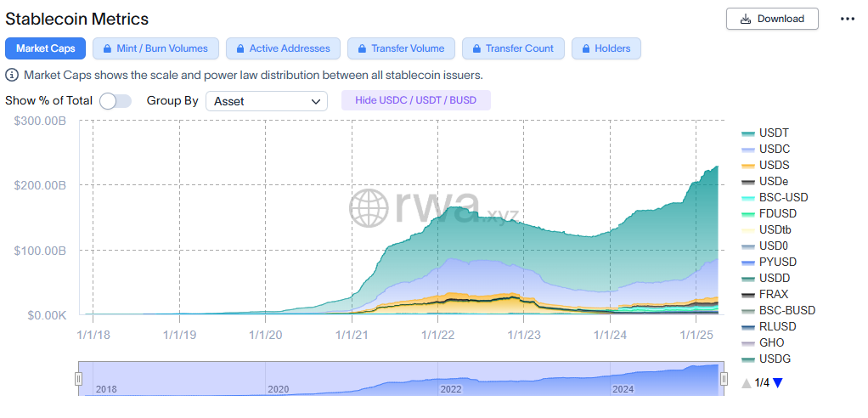Open the Group By Asset dropdown

click(x=266, y=101)
